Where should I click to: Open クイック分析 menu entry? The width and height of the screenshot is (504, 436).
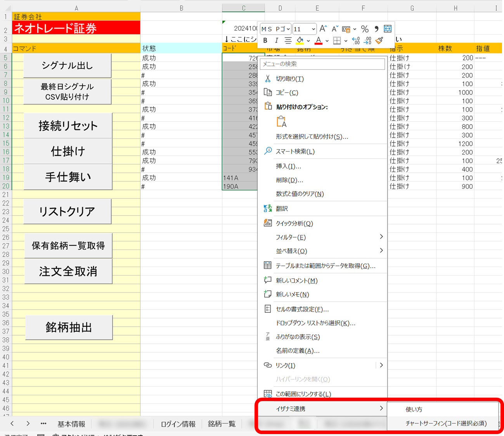tap(322, 223)
